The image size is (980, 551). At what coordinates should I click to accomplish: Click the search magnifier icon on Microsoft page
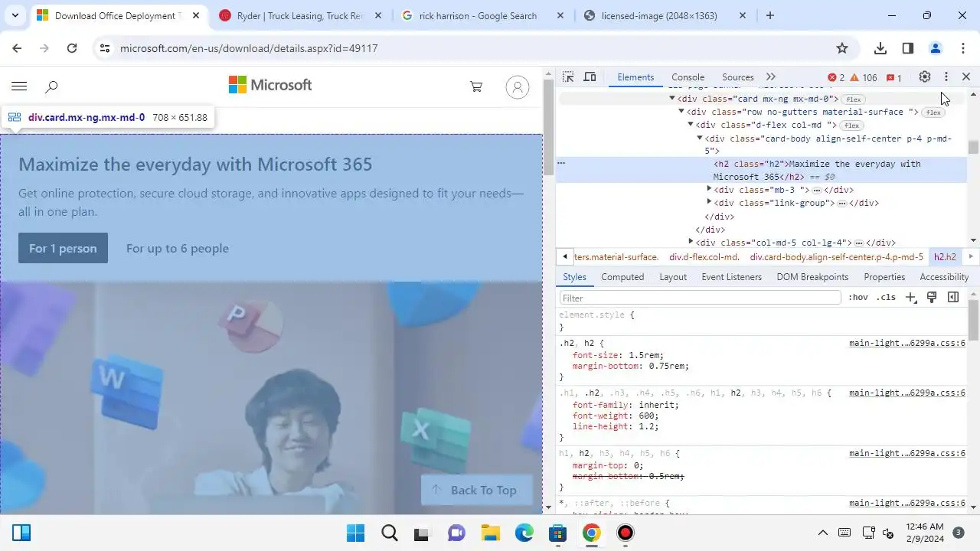[51, 86]
